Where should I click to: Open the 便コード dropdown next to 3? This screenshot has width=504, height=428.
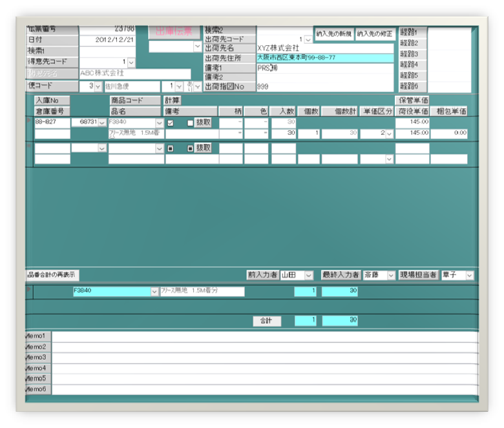pyautogui.click(x=98, y=87)
